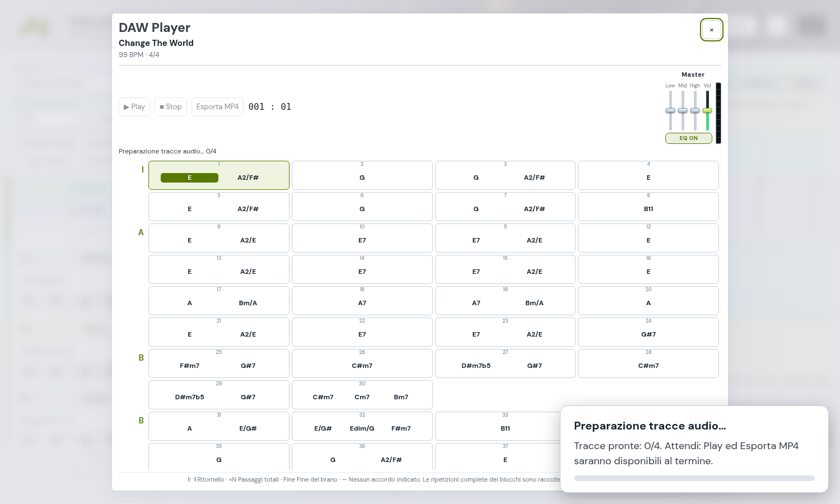Click the 99 BPM · 4/4 tempo text
Screen dimensions: 840x504
click(x=139, y=55)
